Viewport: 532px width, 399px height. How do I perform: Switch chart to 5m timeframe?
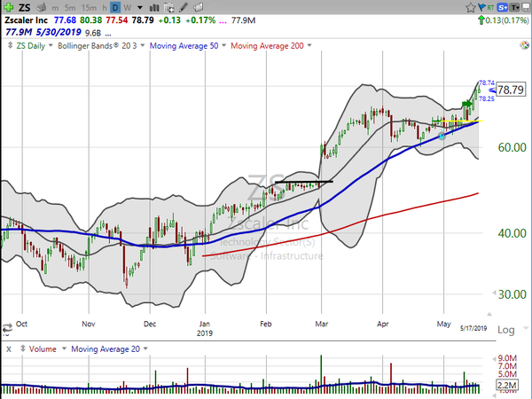tap(70, 7)
